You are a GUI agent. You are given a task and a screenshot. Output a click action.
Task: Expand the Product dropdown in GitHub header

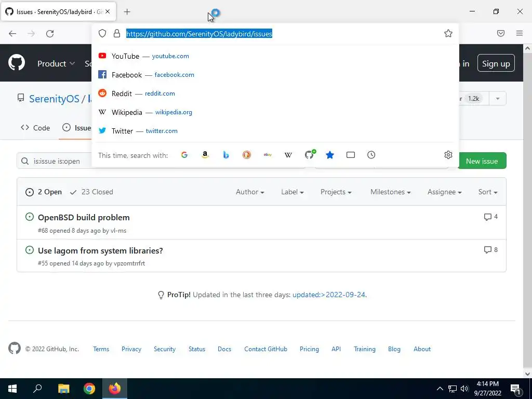tap(56, 63)
